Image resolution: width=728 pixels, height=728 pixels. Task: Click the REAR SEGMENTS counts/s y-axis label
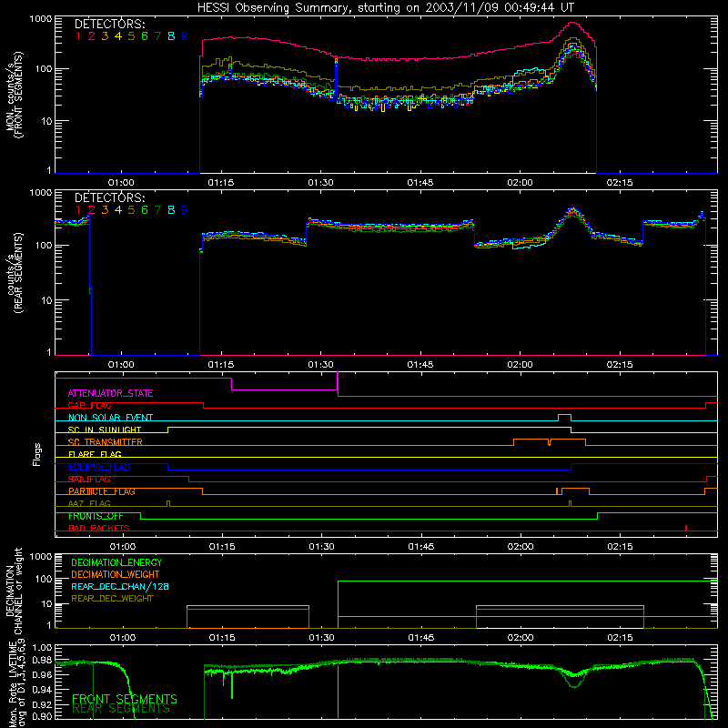(15, 274)
